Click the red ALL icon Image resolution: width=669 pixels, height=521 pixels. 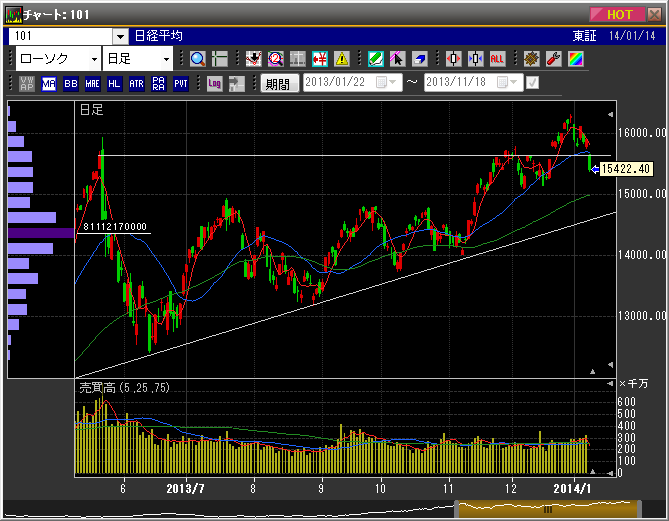click(x=497, y=59)
